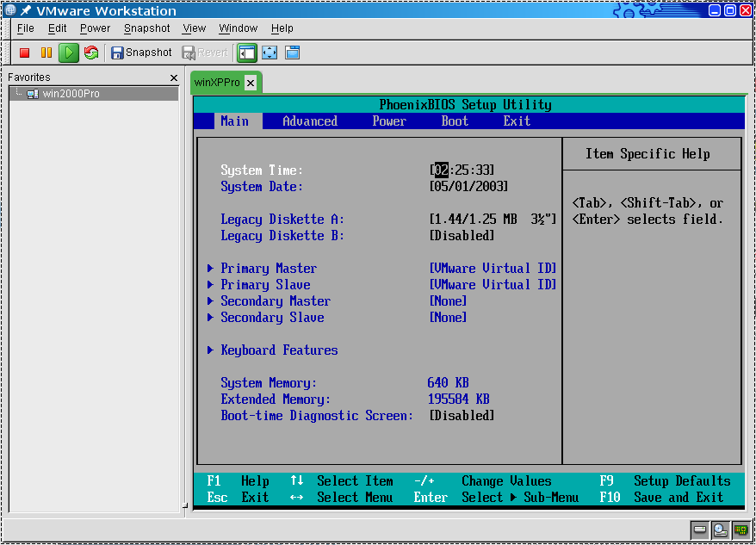Close the winXPPro tab
Screen dimensions: 756x545
pyautogui.click(x=251, y=83)
